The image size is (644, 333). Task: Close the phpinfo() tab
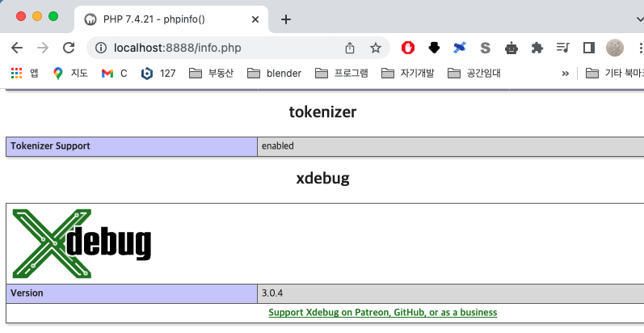[x=255, y=19]
